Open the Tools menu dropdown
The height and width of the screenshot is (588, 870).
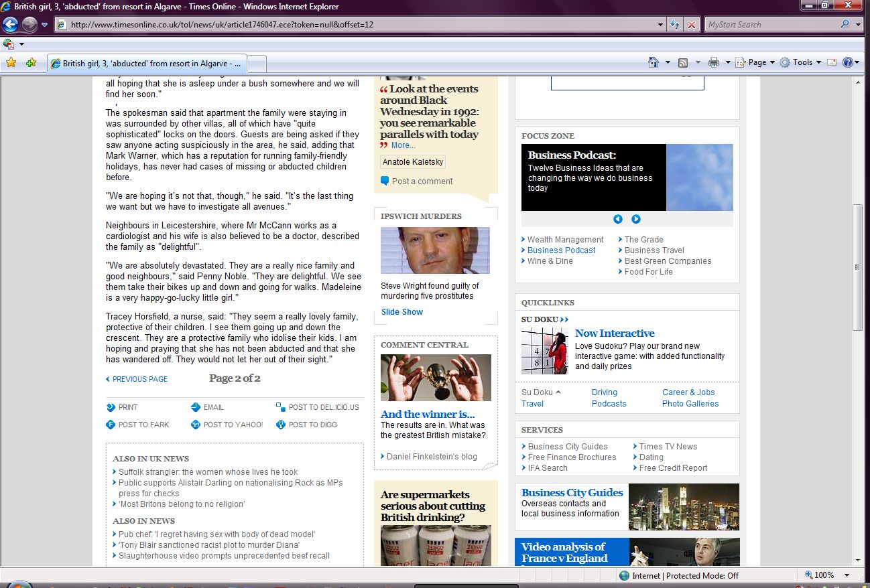coord(802,62)
